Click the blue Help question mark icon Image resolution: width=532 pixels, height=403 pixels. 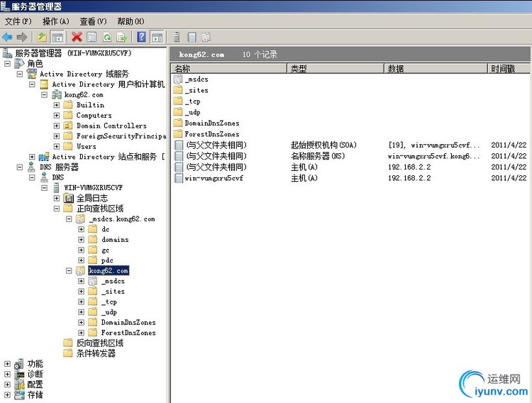click(x=141, y=37)
